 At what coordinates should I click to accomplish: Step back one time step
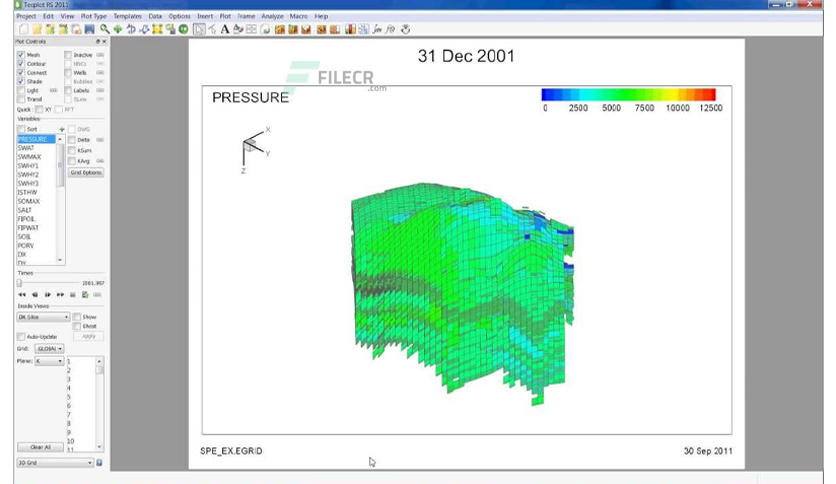coord(35,295)
